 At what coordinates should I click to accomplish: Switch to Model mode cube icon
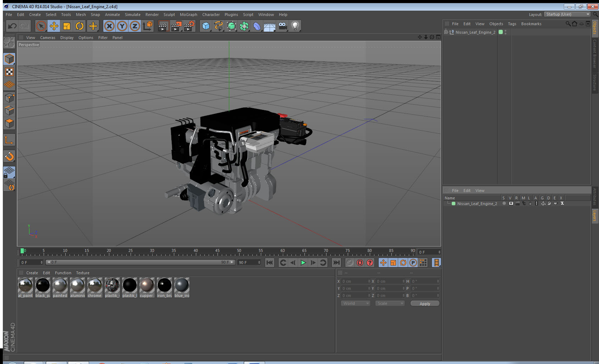(x=9, y=59)
